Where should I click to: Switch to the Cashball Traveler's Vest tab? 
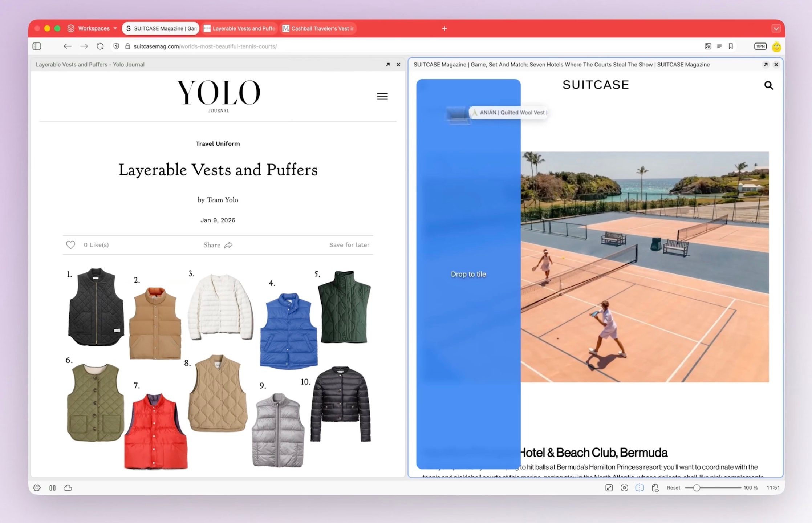(318, 28)
